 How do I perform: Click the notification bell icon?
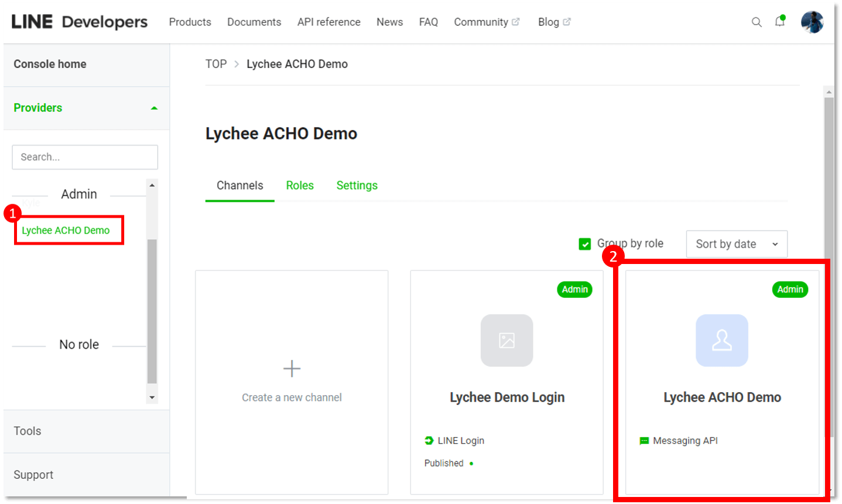[x=780, y=22]
